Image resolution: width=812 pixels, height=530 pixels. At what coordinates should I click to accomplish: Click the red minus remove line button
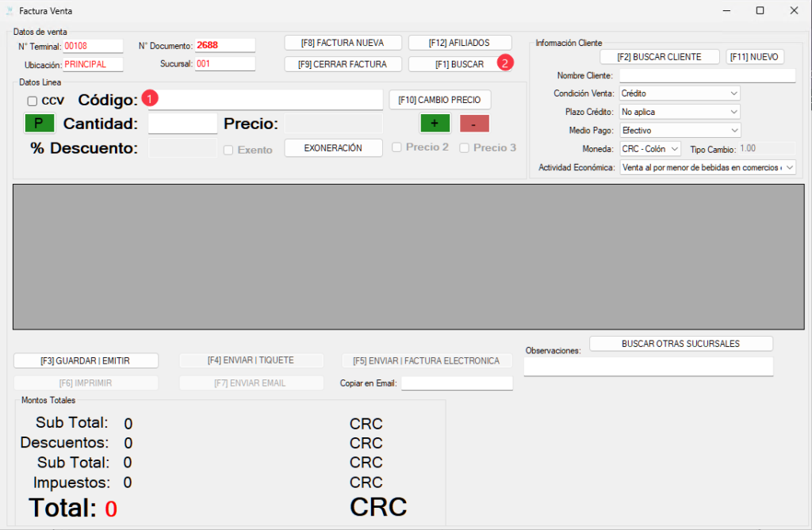tap(474, 124)
